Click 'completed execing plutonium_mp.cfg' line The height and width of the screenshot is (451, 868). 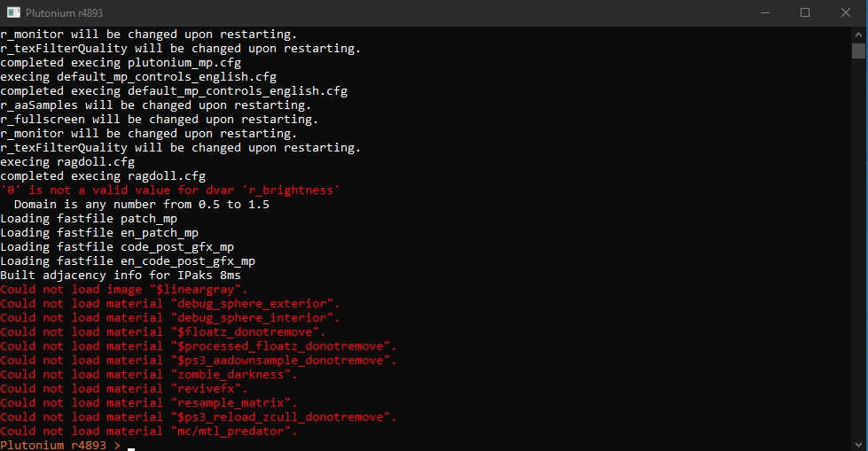[120, 63]
